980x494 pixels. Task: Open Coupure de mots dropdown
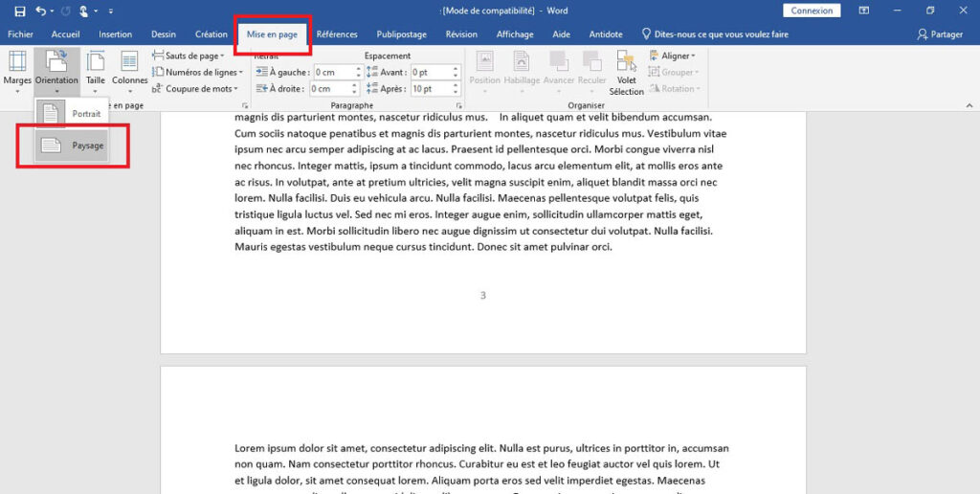(195, 89)
